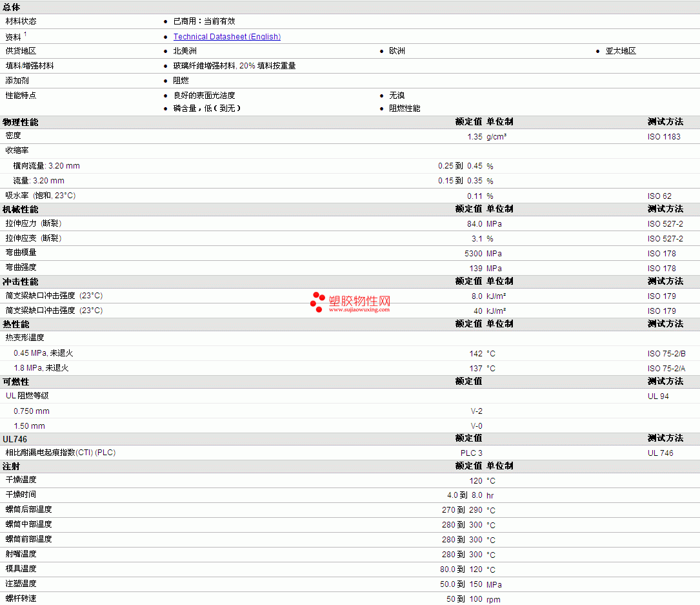Click the 北美洲 region entry

[x=185, y=51]
